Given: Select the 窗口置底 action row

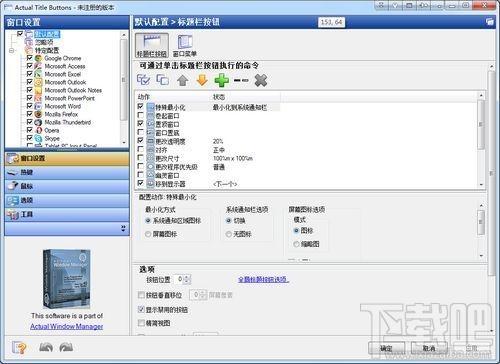Looking at the screenshot, I should click(167, 133).
